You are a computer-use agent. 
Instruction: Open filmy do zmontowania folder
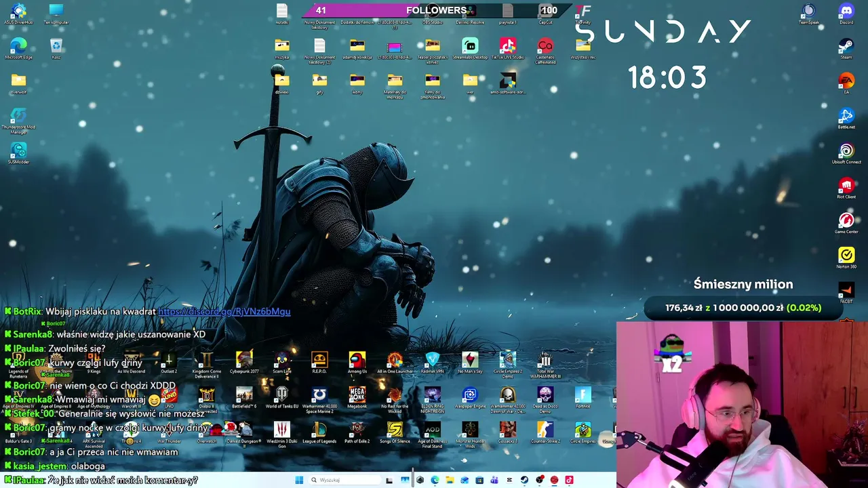click(433, 86)
